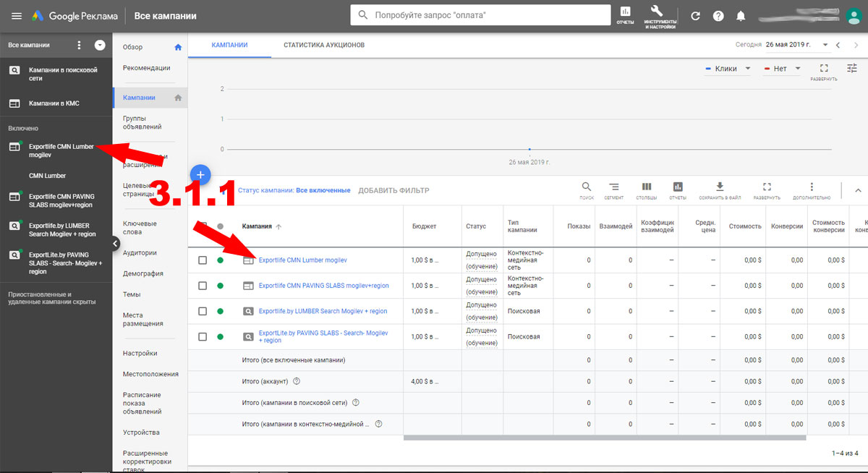868x473 pixels.
Task: Open Exportlife CMN PAVING SLABS mogilev+region campaign link
Action: click(x=323, y=286)
